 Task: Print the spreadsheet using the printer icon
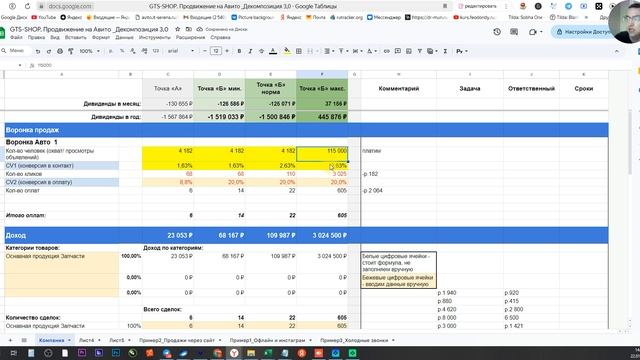(60, 51)
